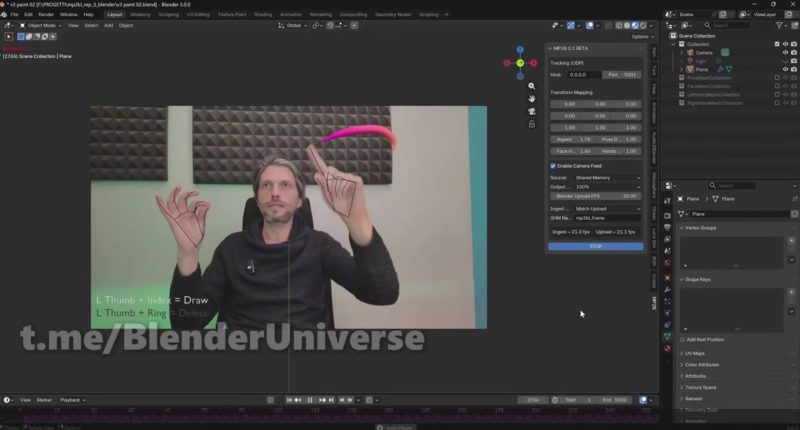This screenshot has width=800, height=430.
Task: Hide the Plane object using eye icon
Action: pos(785,68)
